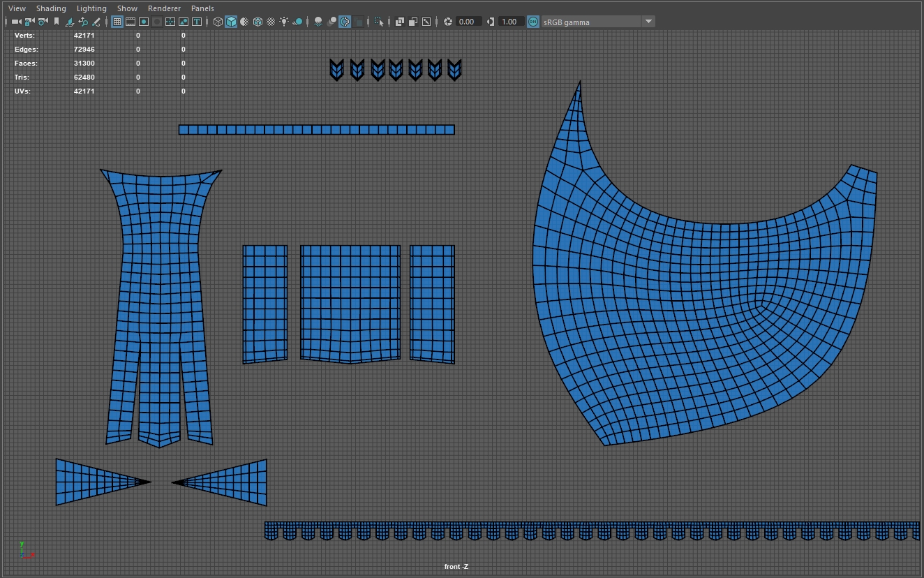The width and height of the screenshot is (924, 578).
Task: Open the Lighting menu
Action: click(91, 8)
